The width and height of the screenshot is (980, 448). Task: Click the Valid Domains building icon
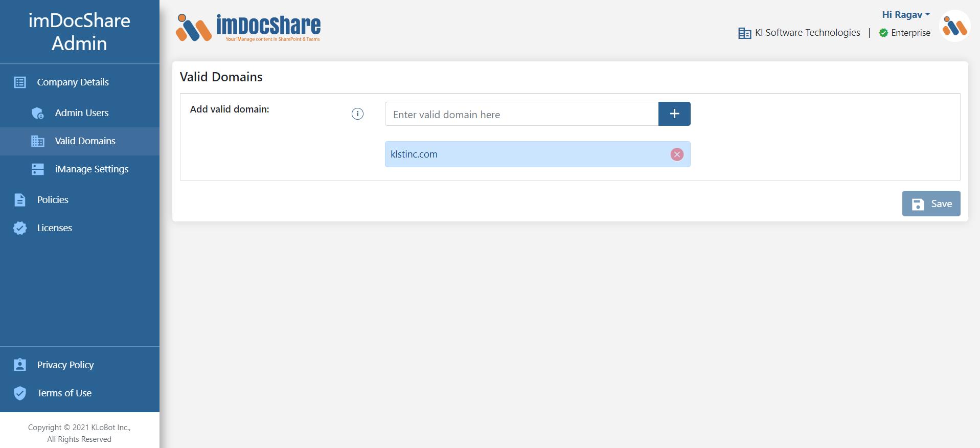[38, 141]
